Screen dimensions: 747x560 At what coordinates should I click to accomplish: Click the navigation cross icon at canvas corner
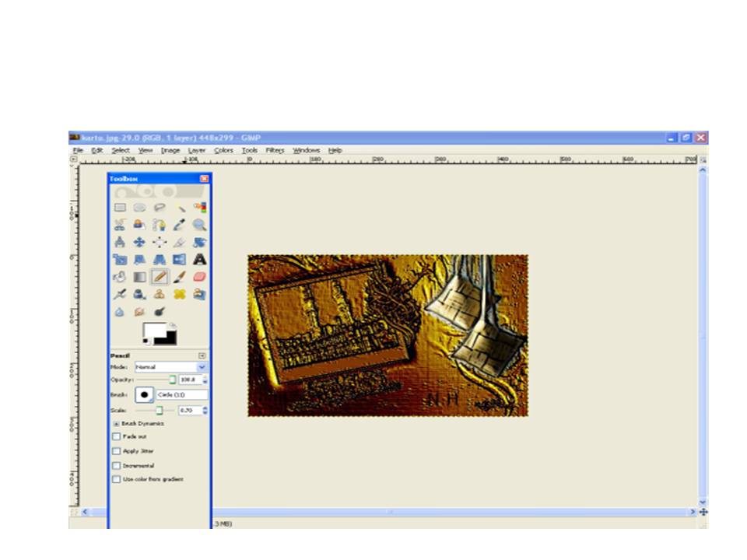703,512
